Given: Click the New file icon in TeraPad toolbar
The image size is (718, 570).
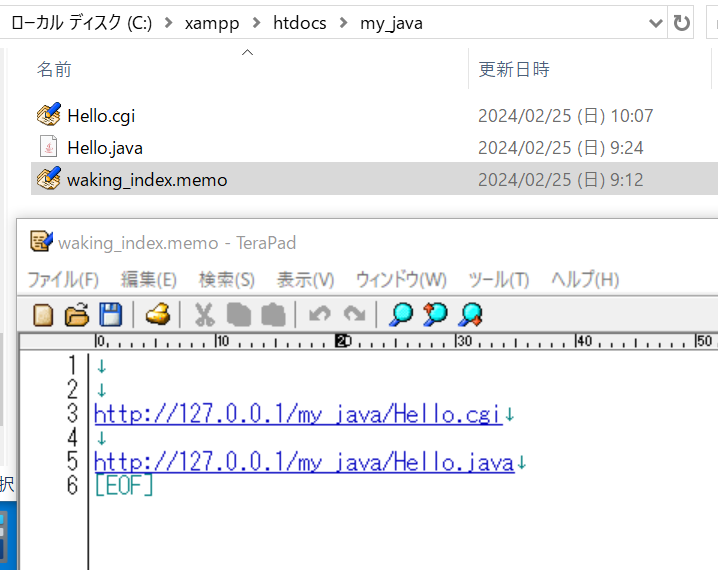Looking at the screenshot, I should tap(43, 315).
